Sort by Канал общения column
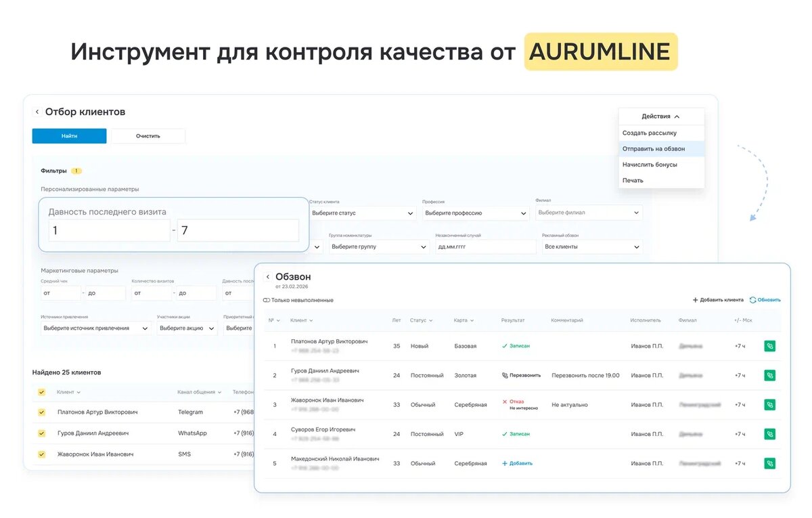The width and height of the screenshot is (812, 518). pyautogui.click(x=200, y=392)
